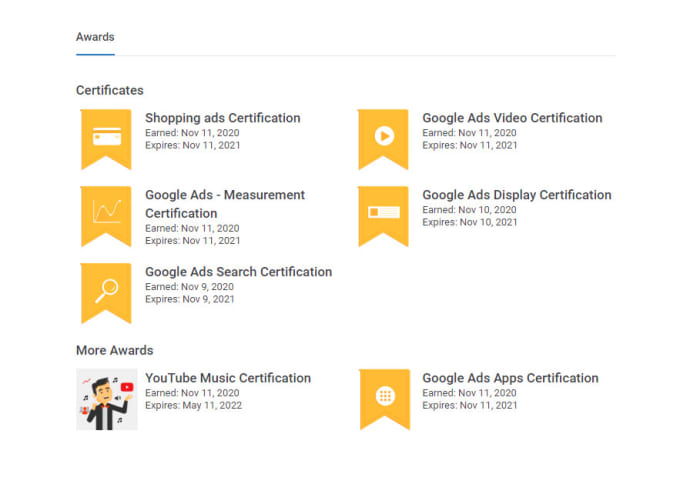The image size is (680, 484).
Task: Select Apps Certification 'Earned: Nov 11, 2020' text
Action: [x=469, y=393]
